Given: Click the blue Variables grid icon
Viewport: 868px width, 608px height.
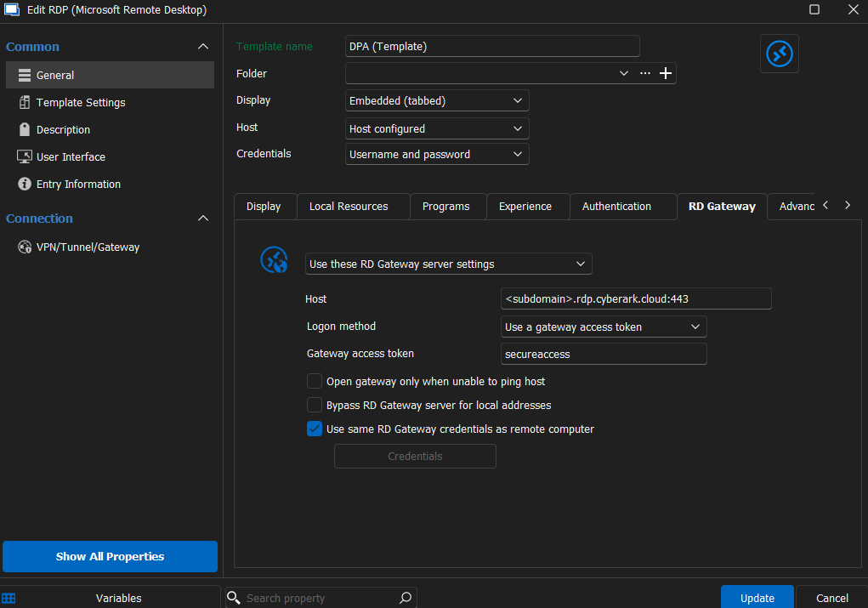Looking at the screenshot, I should pos(9,598).
